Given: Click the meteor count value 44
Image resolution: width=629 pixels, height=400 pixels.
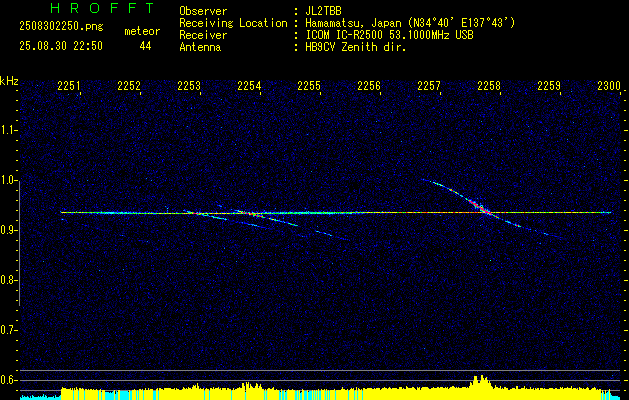Looking at the screenshot, I should click(145, 46).
